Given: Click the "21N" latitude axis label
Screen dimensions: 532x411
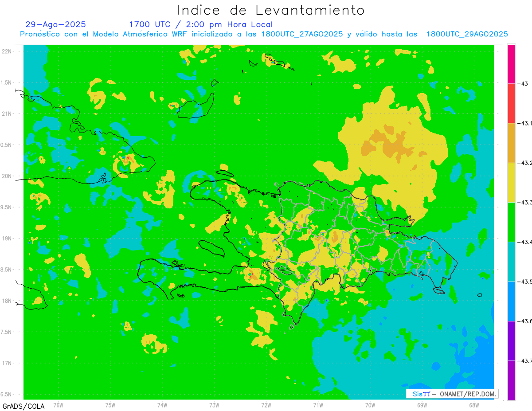Looking at the screenshot, I should (x=7, y=114).
